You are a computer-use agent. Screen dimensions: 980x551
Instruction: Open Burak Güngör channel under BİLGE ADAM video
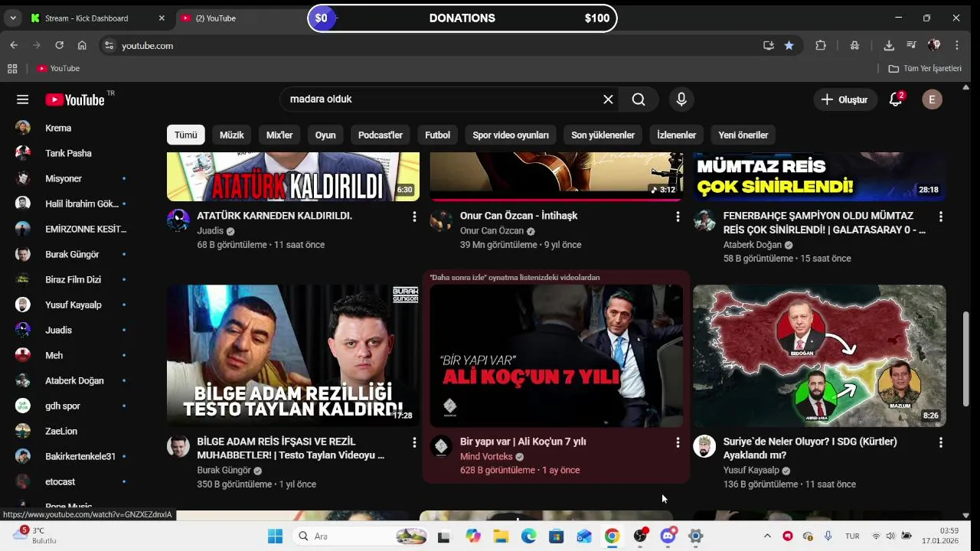pyautogui.click(x=224, y=471)
